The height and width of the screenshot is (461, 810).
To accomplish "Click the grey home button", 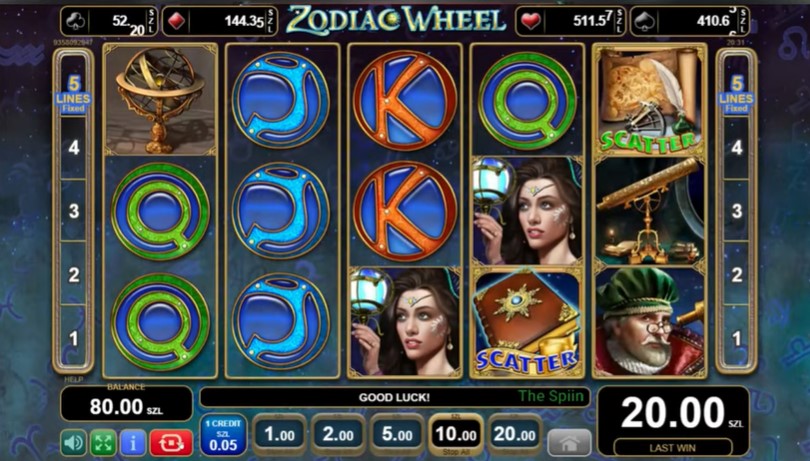I will tap(569, 442).
